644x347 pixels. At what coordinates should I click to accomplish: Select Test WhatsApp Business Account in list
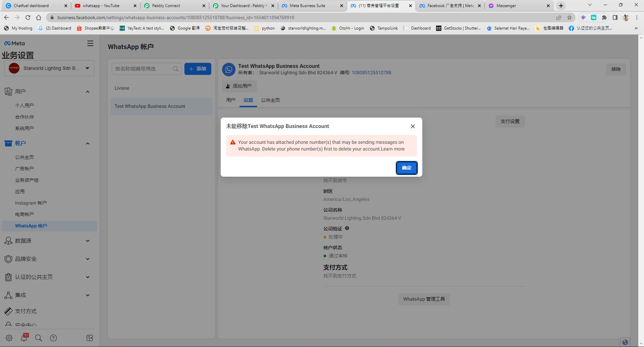pos(162,106)
